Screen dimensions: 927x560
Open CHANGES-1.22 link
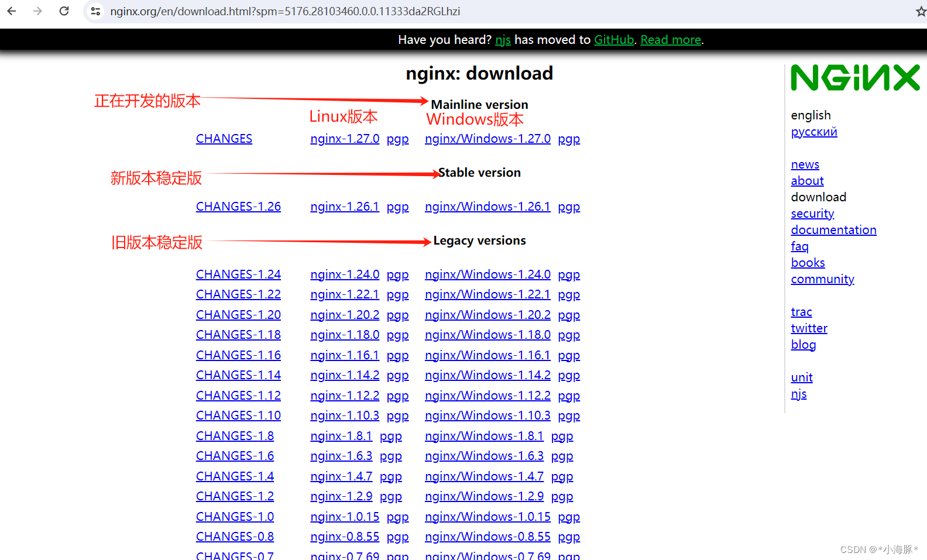point(238,294)
